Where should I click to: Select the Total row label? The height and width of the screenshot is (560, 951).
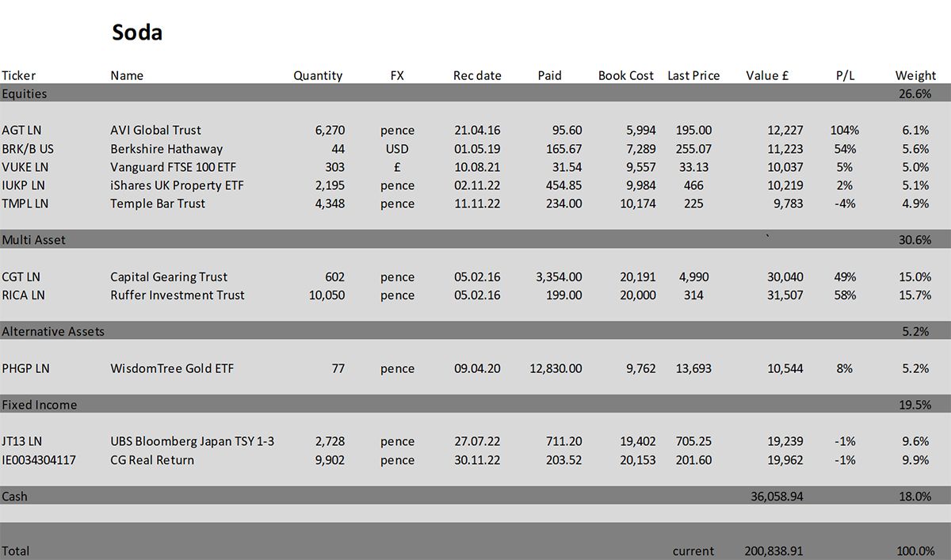(x=16, y=550)
